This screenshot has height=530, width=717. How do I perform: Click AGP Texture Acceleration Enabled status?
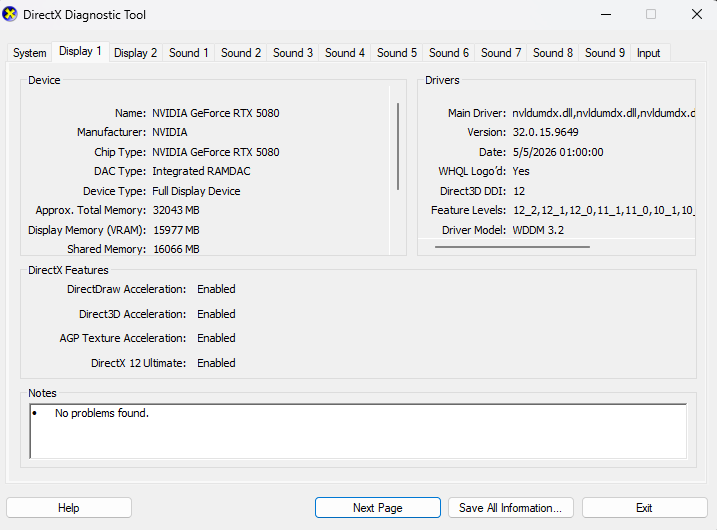216,338
